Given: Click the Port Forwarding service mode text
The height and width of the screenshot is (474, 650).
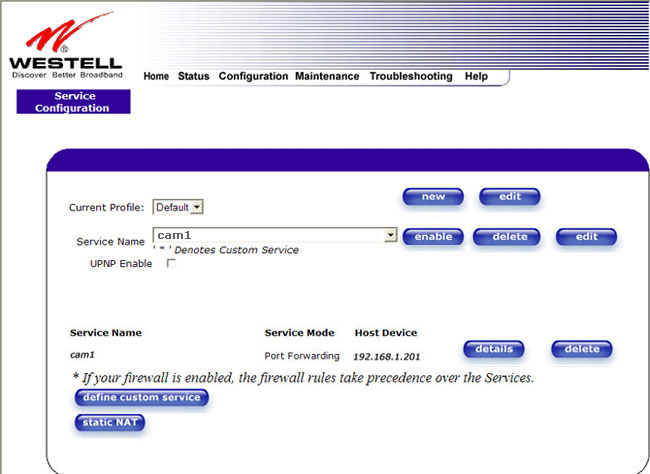Looking at the screenshot, I should (x=302, y=356).
